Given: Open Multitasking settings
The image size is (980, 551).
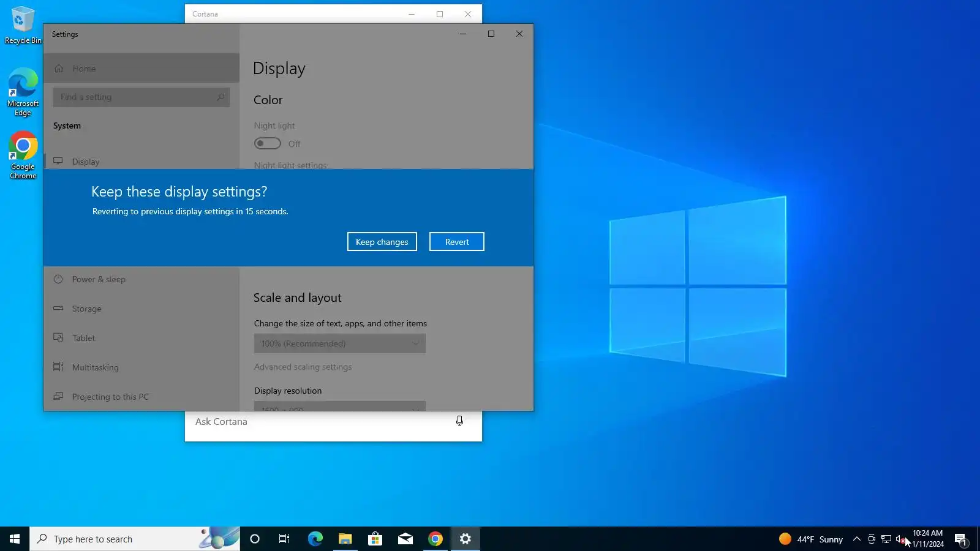Looking at the screenshot, I should pyautogui.click(x=141, y=367).
